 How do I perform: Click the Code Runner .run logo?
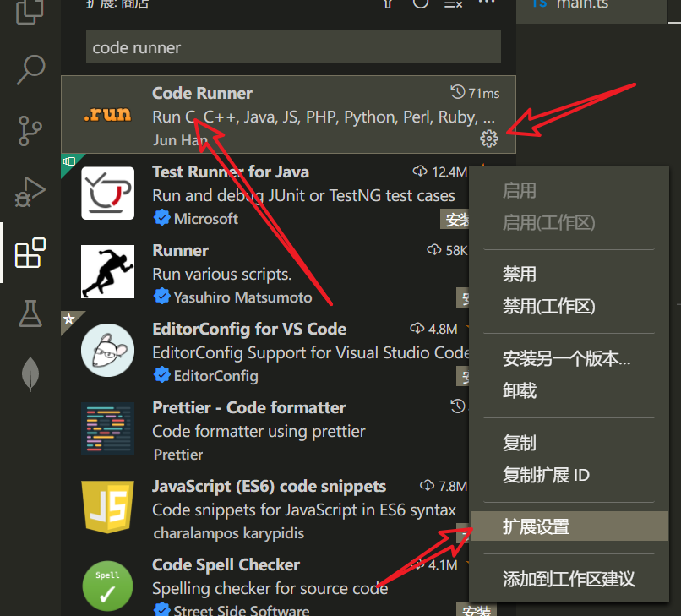point(107,114)
